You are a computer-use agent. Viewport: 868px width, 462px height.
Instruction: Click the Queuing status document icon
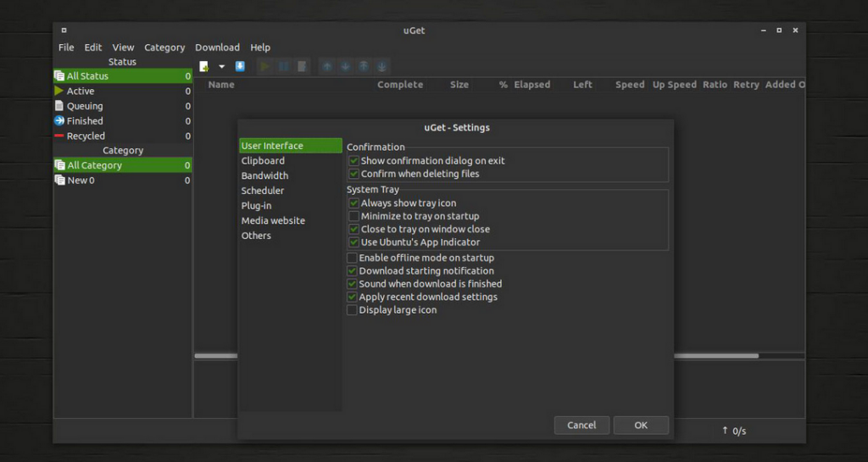pos(59,106)
